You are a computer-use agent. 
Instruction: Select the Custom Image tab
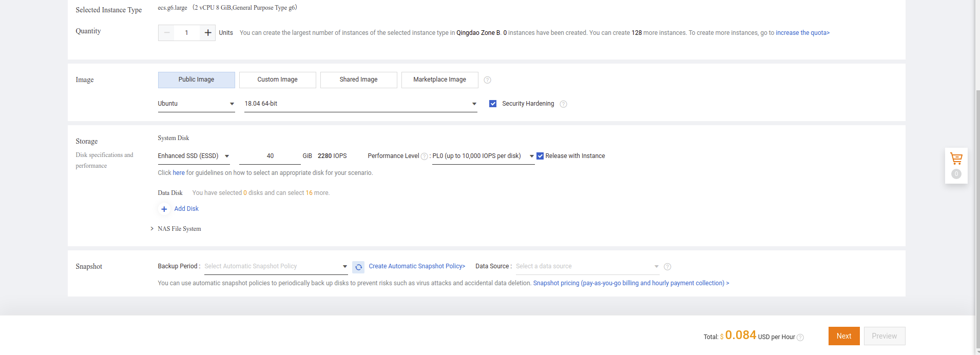[x=278, y=80]
